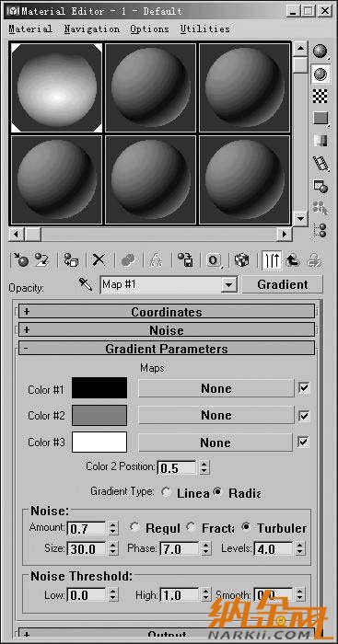338x644 pixels.
Task: Click the Color #1 None map button
Action: point(216,388)
